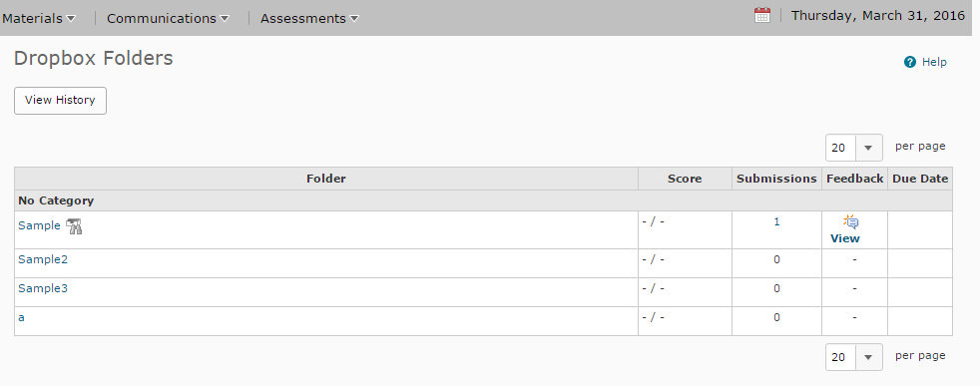
Task: Click the View History button
Action: coord(60,101)
